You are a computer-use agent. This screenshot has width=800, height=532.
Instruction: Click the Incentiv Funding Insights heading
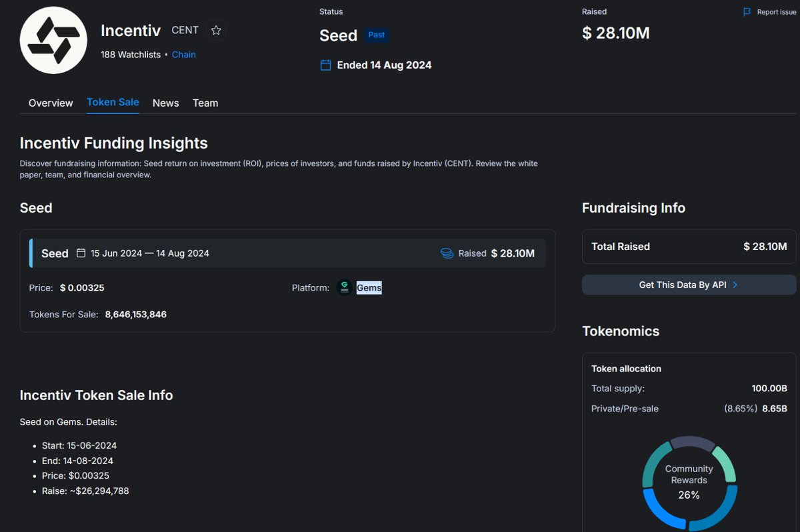point(114,143)
